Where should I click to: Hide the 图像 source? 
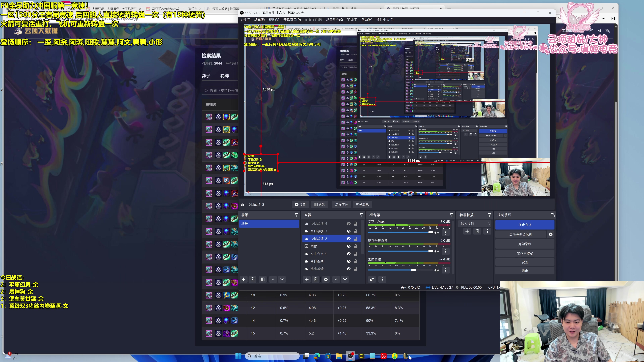point(348,246)
